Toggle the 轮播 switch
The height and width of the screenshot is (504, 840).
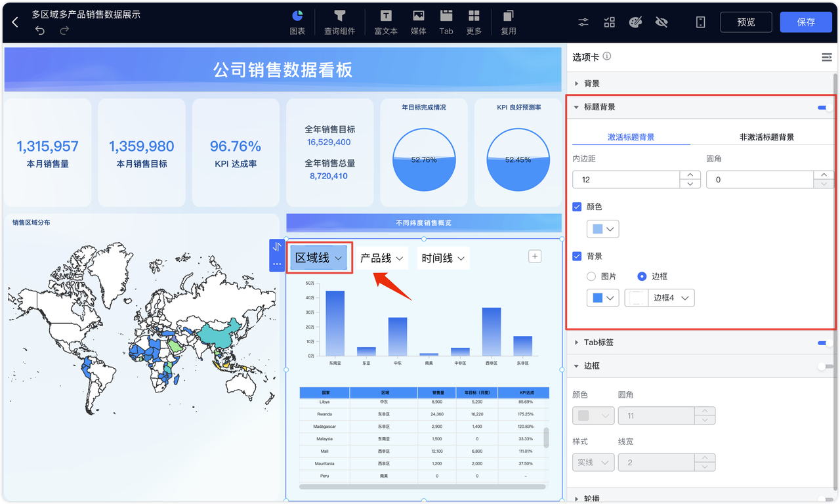click(x=825, y=499)
